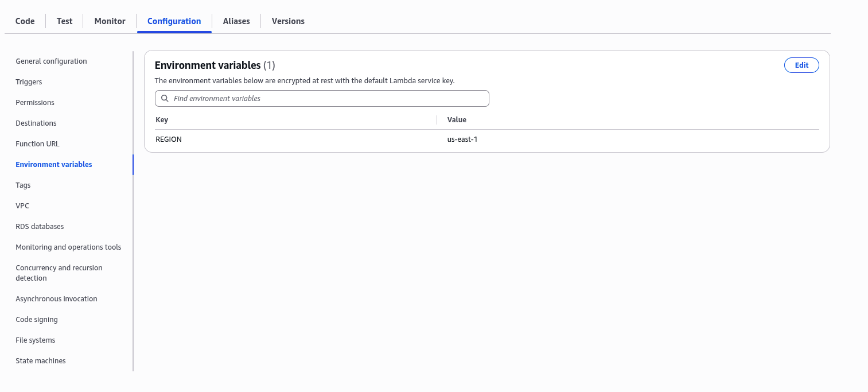Image resolution: width=868 pixels, height=392 pixels.
Task: Open Asynchronous invocation settings
Action: coord(56,299)
